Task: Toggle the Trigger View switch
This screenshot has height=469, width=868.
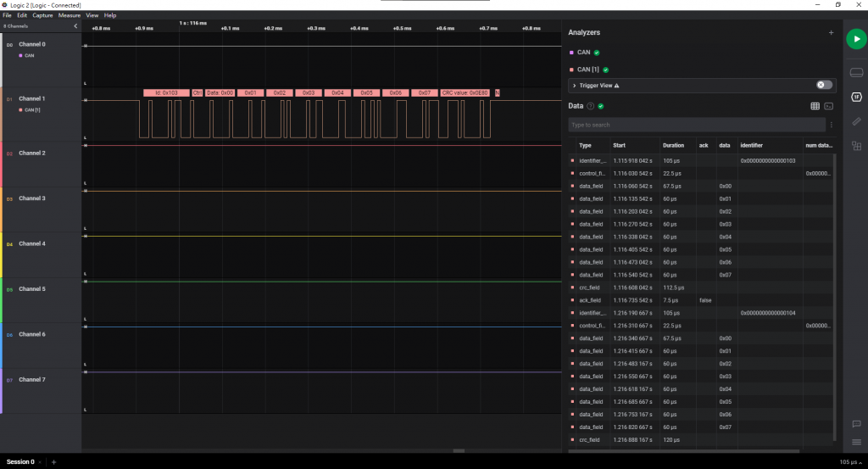Action: [824, 86]
